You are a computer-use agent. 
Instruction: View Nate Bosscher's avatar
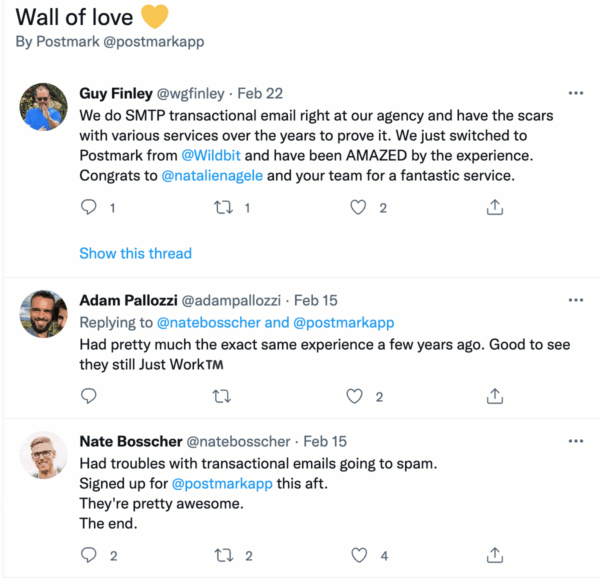(x=43, y=455)
